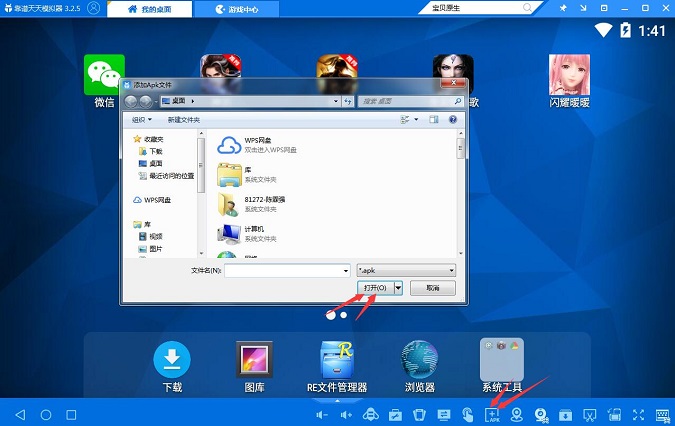Open the *.apk file type dropdown
The image size is (675, 426).
pos(406,270)
